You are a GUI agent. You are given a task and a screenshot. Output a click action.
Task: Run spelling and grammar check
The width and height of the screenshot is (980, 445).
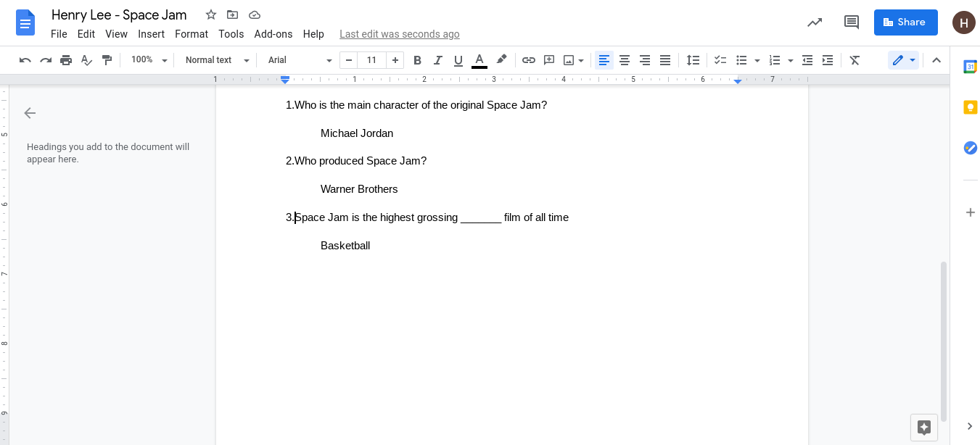(86, 60)
